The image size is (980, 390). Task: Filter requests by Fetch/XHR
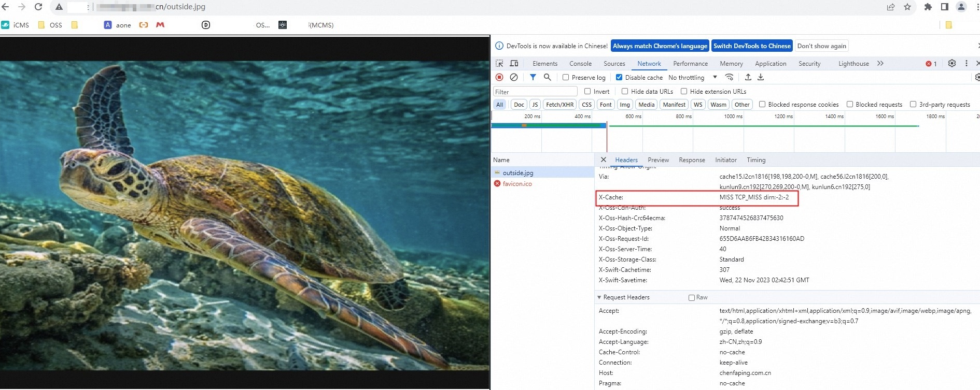(560, 105)
